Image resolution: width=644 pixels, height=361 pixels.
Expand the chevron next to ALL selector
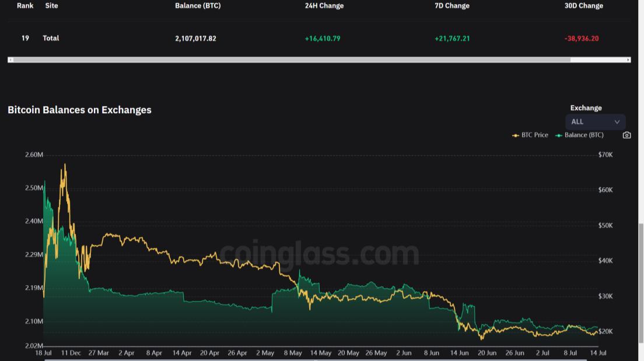pyautogui.click(x=618, y=122)
